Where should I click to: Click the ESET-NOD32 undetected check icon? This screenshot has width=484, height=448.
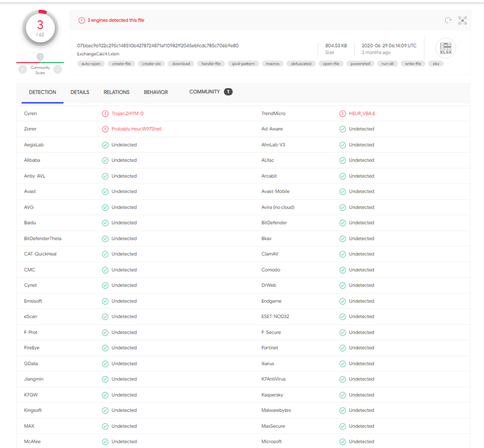click(343, 317)
